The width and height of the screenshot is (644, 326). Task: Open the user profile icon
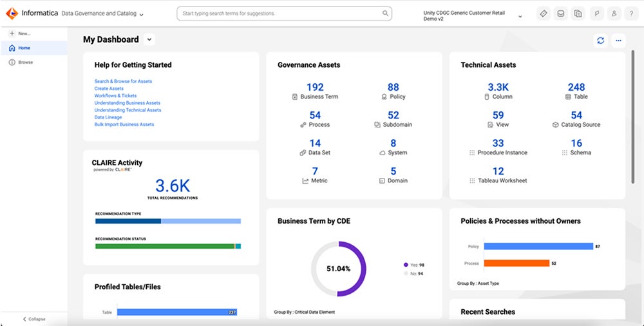tap(614, 14)
